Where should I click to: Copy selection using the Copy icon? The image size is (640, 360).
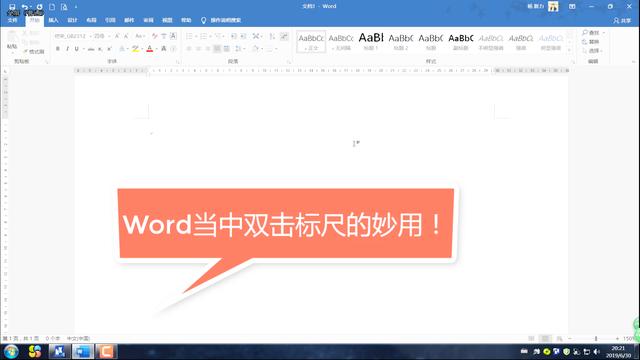pos(25,42)
